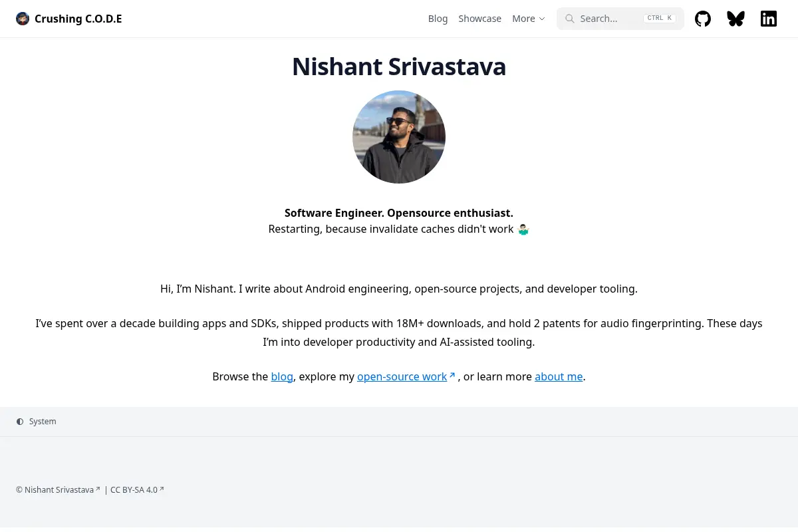The width and height of the screenshot is (798, 532).
Task: Click the Nishant Srivastava heading
Action: (x=399, y=66)
